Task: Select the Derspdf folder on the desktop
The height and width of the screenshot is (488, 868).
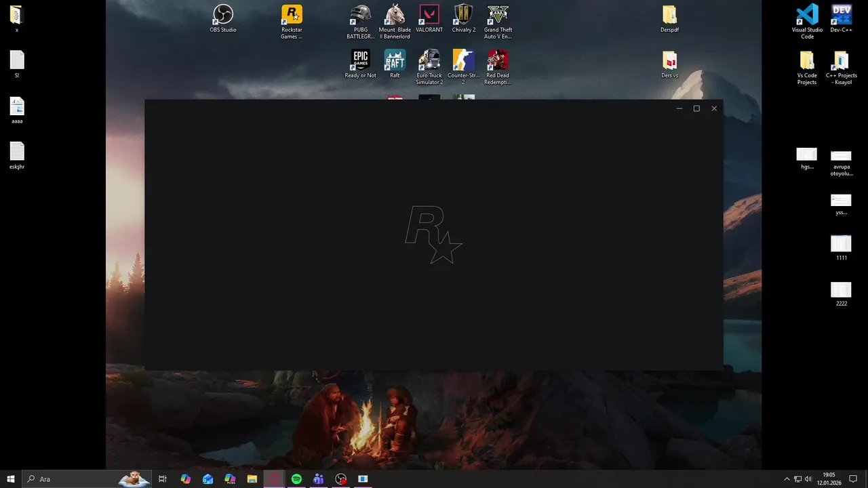Action: (669, 19)
